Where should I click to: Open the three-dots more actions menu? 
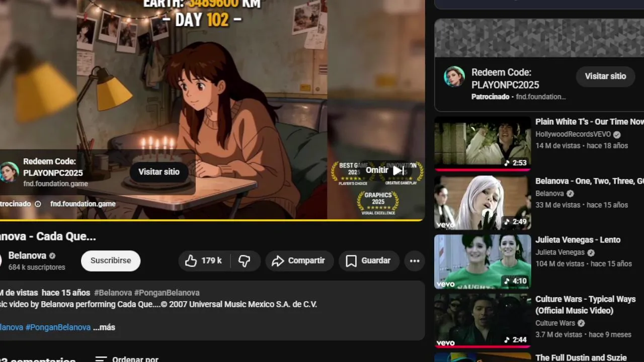(x=415, y=260)
